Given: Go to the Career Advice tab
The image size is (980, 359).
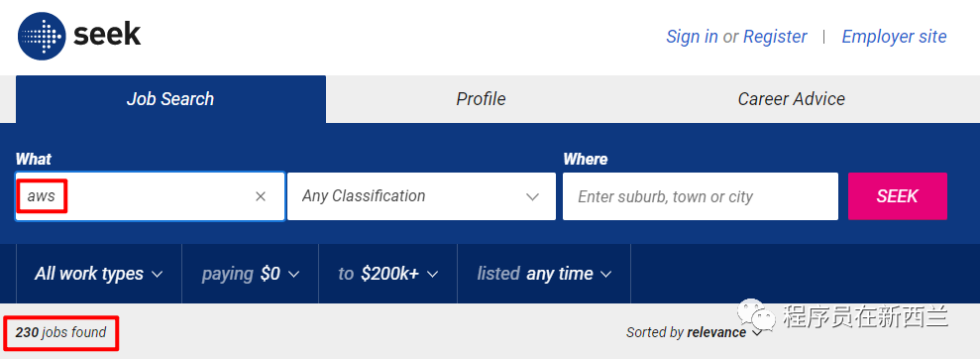Looking at the screenshot, I should coord(792,99).
